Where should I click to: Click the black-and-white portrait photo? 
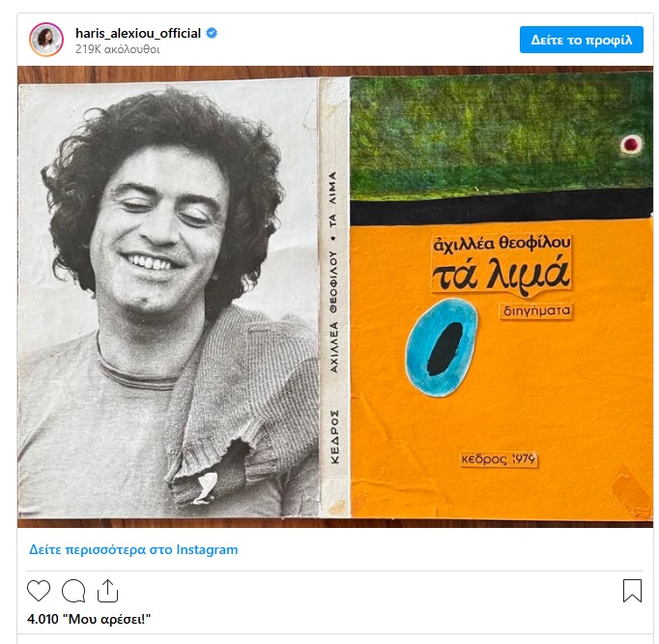(x=168, y=299)
